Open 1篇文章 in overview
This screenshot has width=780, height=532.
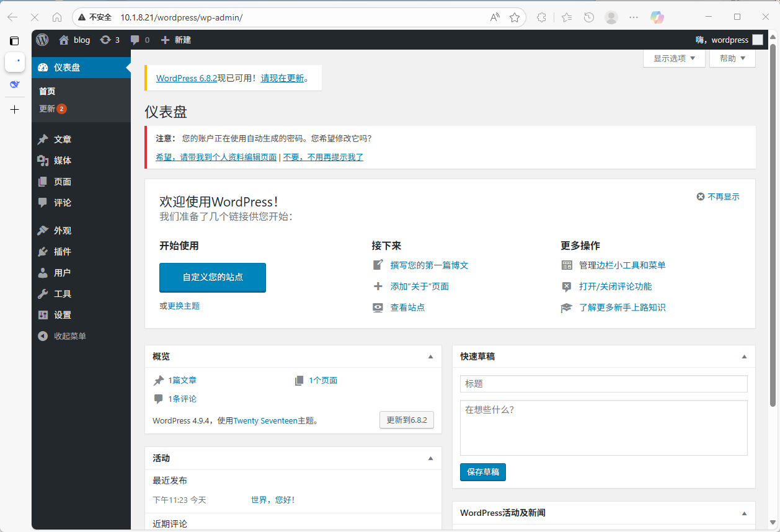(182, 381)
